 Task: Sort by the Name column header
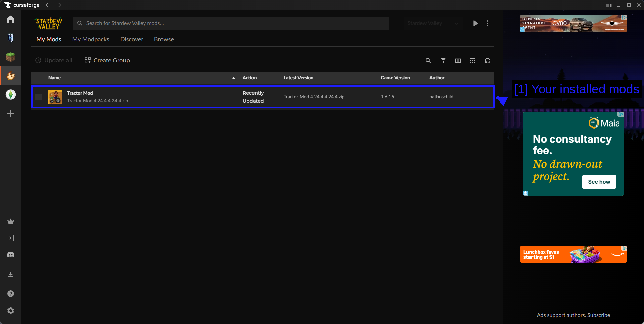pos(54,78)
